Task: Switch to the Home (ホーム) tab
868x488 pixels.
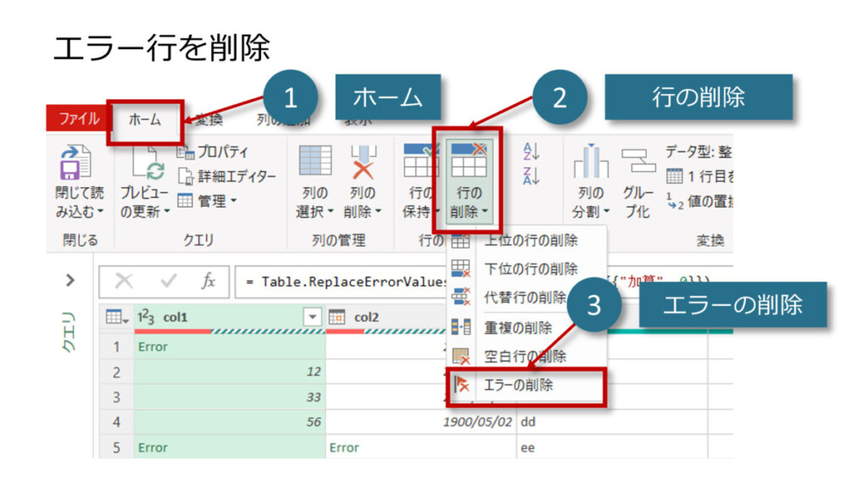Action: (x=144, y=120)
